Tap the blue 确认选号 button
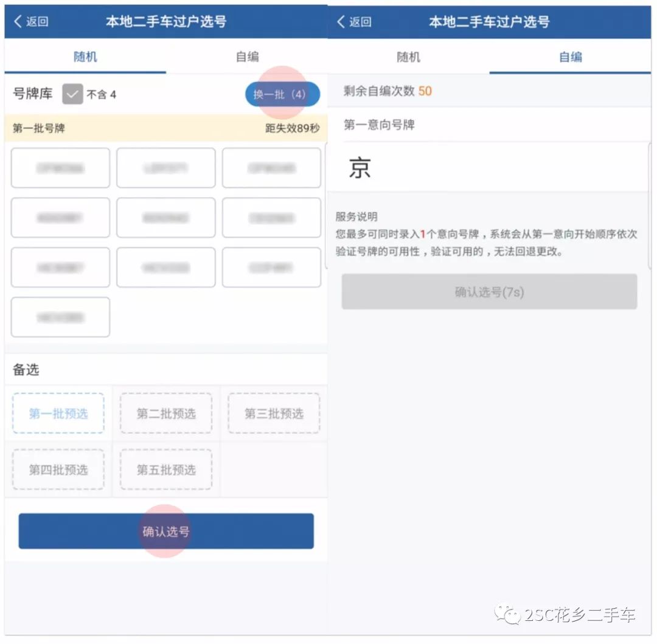 pyautogui.click(x=166, y=531)
